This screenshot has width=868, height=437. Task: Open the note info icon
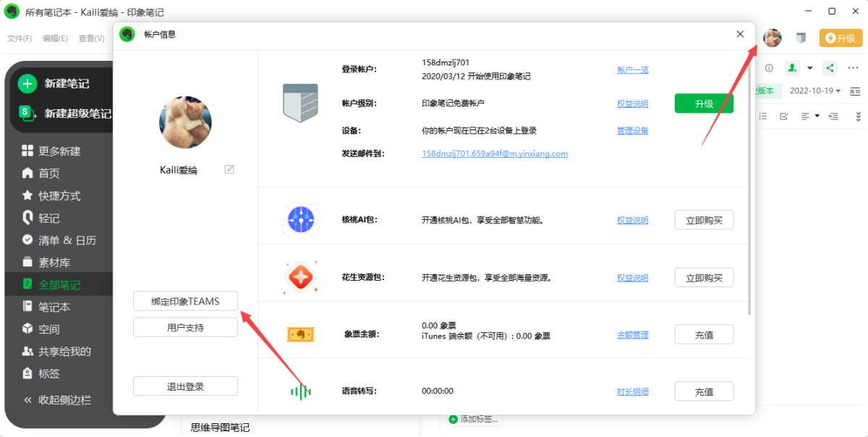click(769, 68)
